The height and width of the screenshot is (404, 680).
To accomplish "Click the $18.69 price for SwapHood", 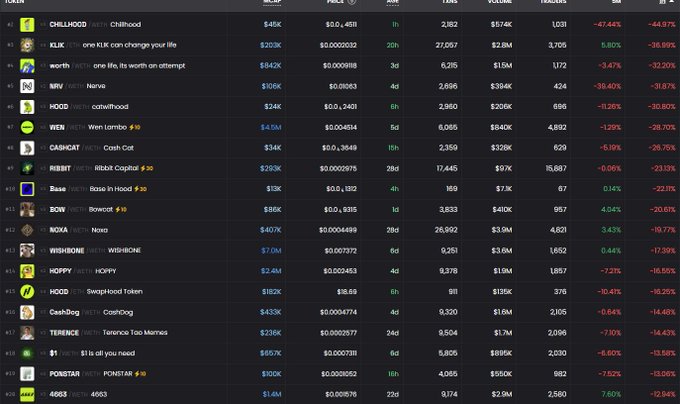I will (347, 292).
